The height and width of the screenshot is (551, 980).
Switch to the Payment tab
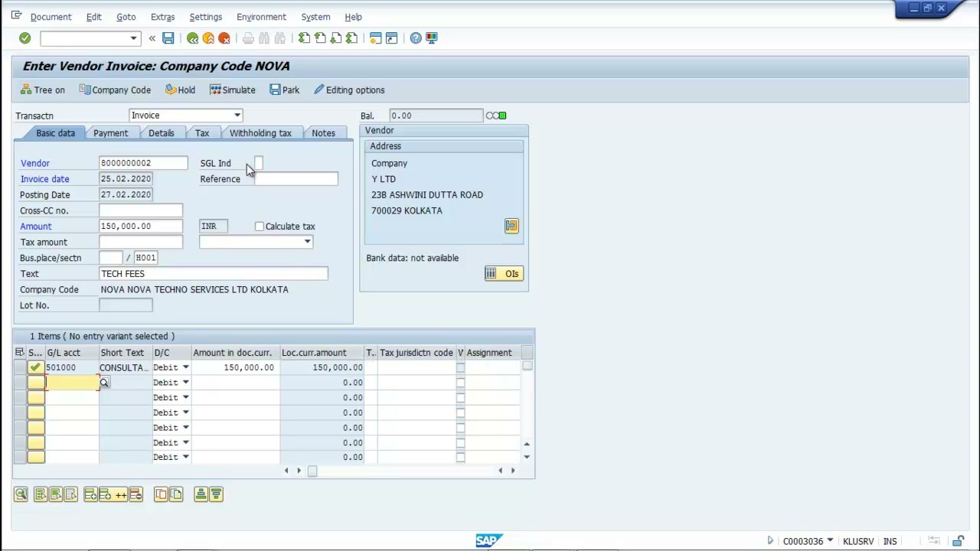pos(110,133)
